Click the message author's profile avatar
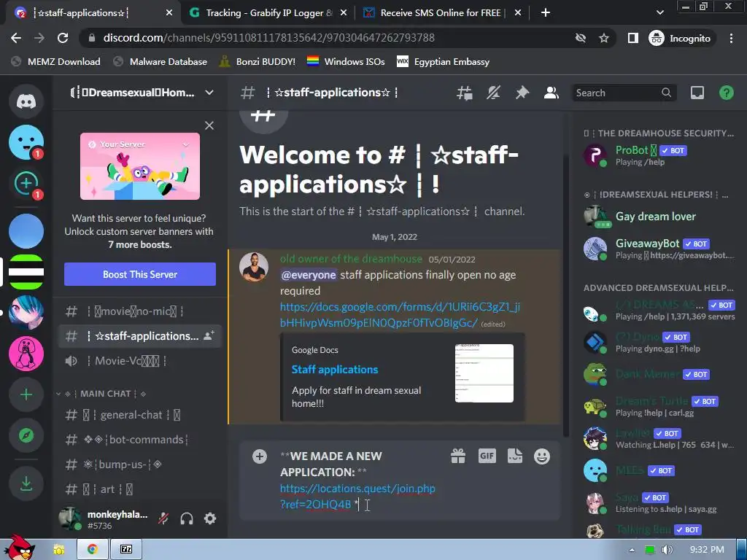This screenshot has width=747, height=560. (x=253, y=267)
